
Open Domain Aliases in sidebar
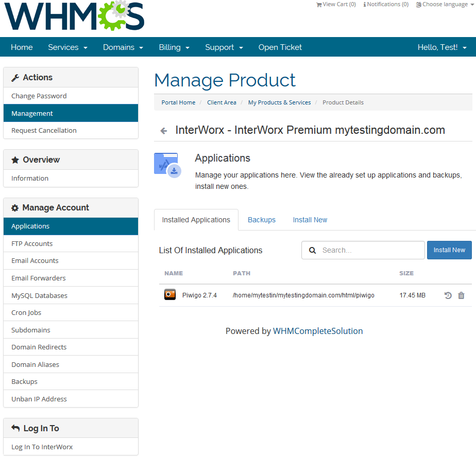pos(71,364)
